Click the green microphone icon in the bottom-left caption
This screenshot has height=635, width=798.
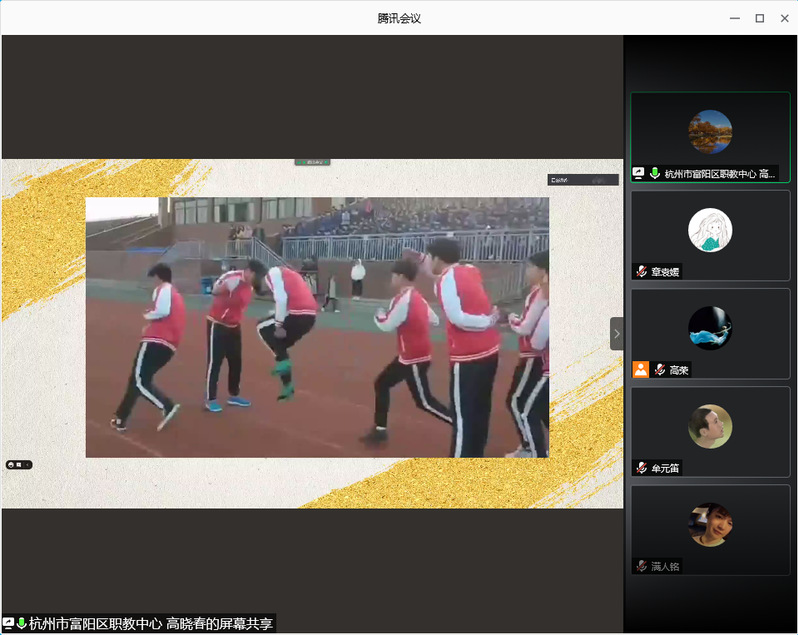click(x=22, y=623)
